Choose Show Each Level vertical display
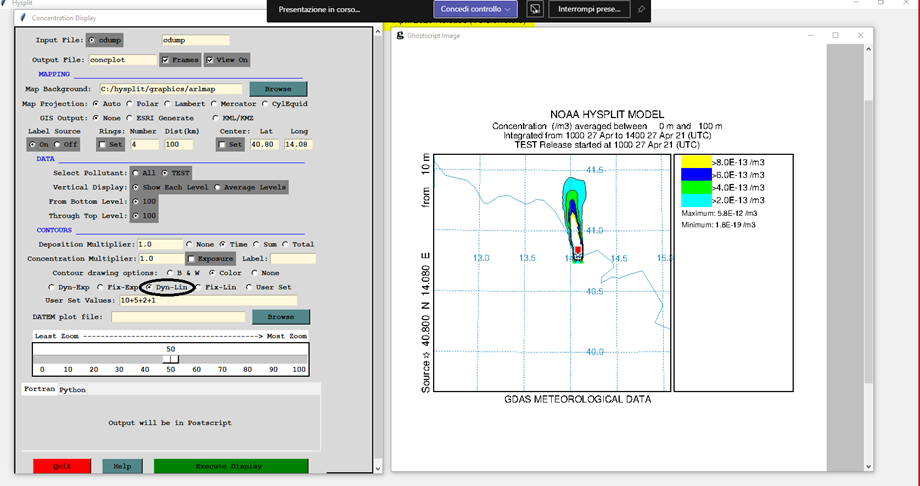Viewport: 920px width, 486px height. [136, 187]
